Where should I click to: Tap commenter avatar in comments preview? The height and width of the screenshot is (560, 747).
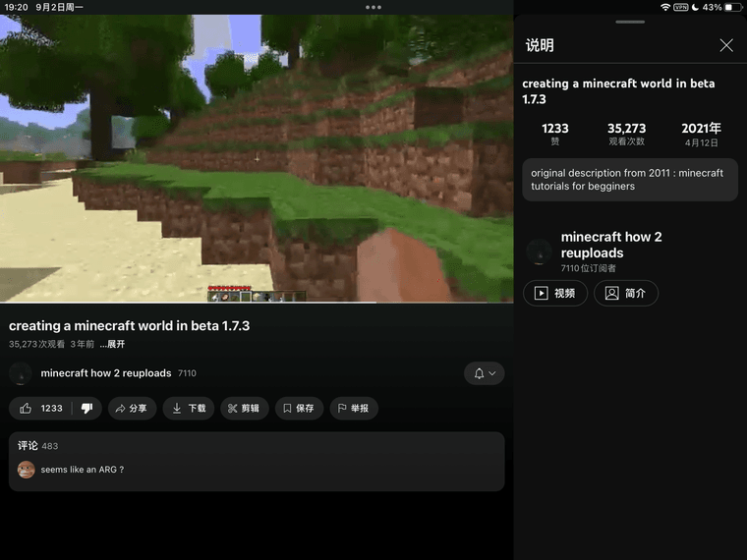click(x=27, y=470)
